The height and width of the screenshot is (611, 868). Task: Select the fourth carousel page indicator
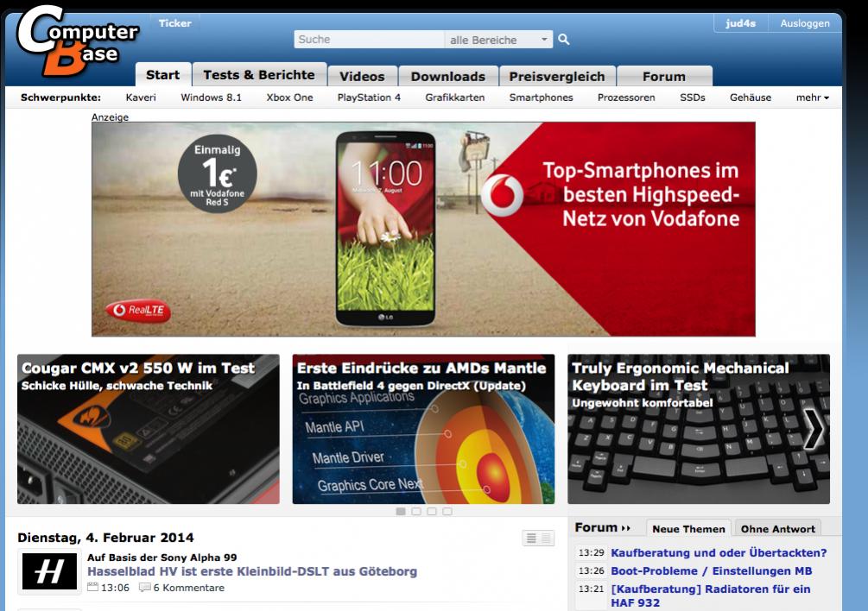pyautogui.click(x=447, y=512)
